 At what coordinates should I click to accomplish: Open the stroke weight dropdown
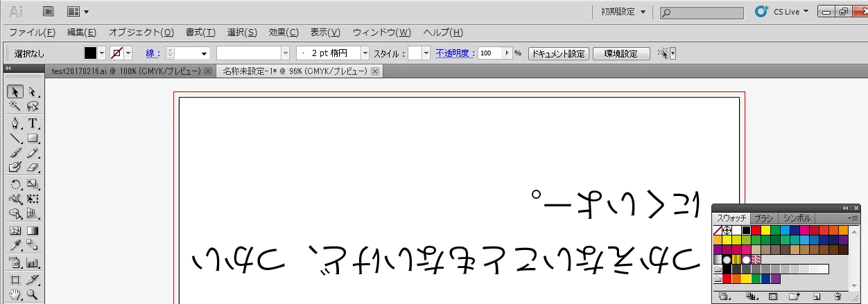205,53
